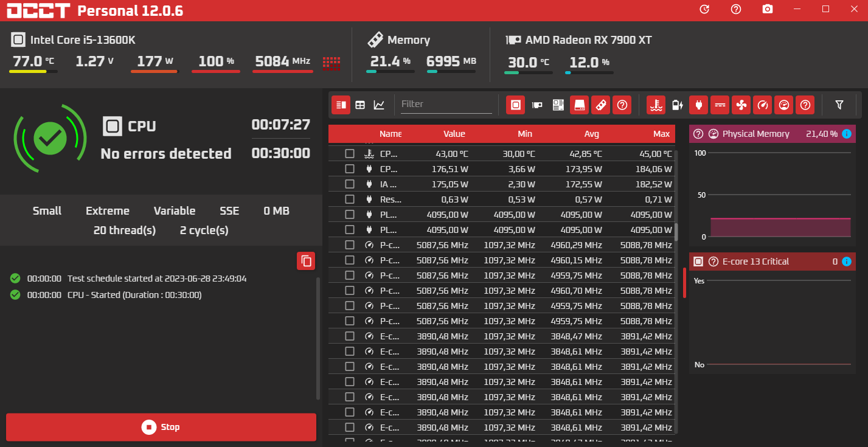
Task: Toggle the usage gauge sensor filter icon
Action: tap(783, 105)
